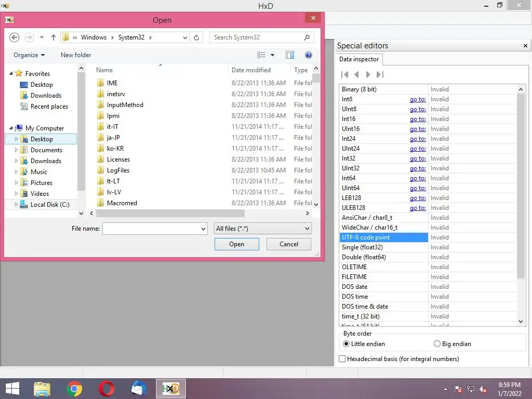Open the muted volume tray icon
The image size is (532, 399).
point(483,389)
